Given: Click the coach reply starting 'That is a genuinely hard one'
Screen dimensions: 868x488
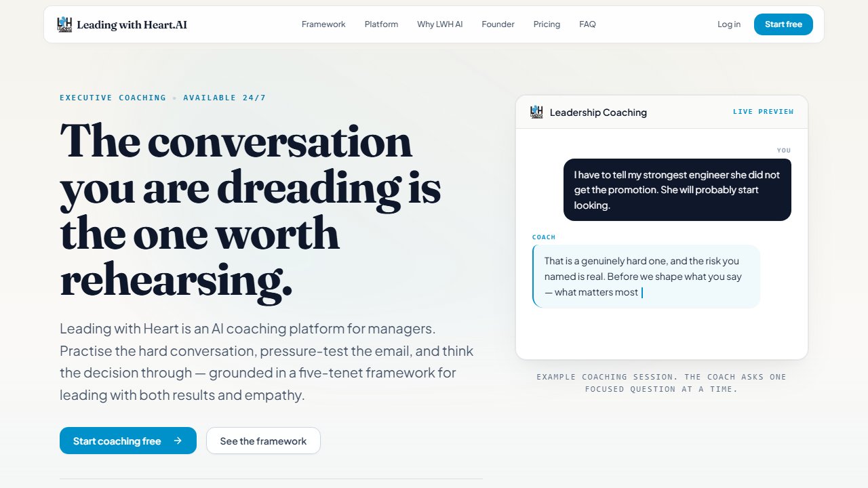Looking at the screenshot, I should 646,277.
